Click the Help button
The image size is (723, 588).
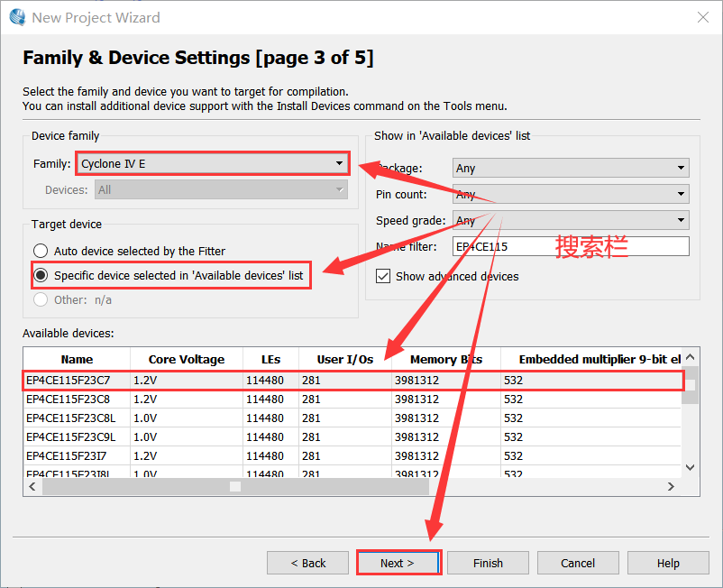(668, 563)
